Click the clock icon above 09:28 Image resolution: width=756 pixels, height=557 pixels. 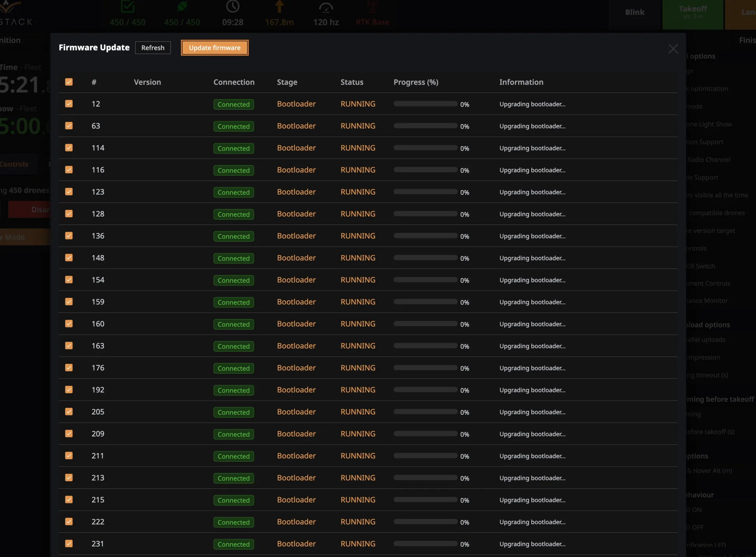coord(233,7)
